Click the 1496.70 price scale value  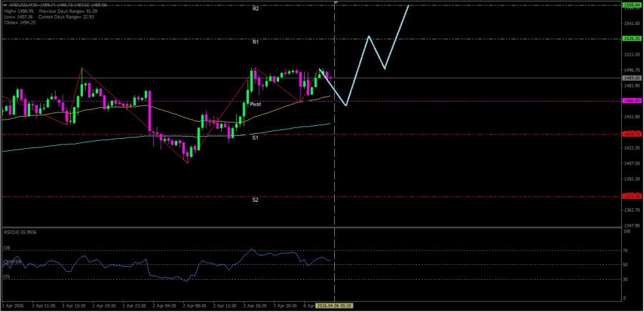point(632,70)
